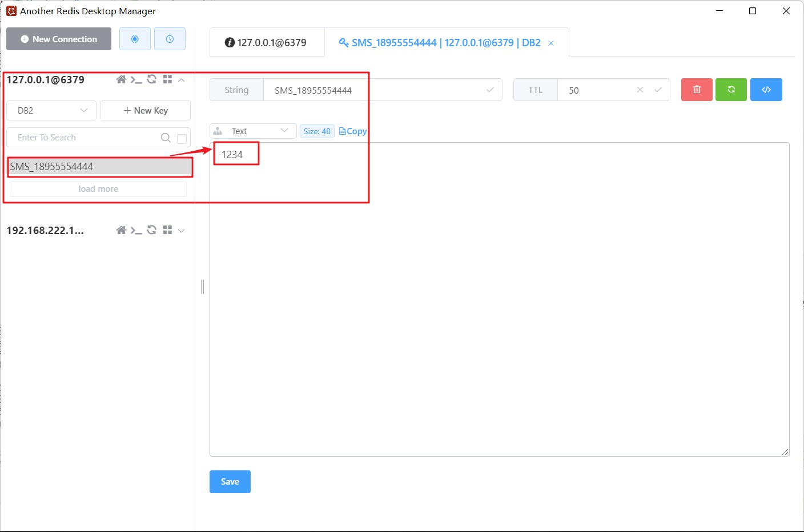
Task: Open grid menu for 127.0.0.1@6379
Action: [x=167, y=79]
